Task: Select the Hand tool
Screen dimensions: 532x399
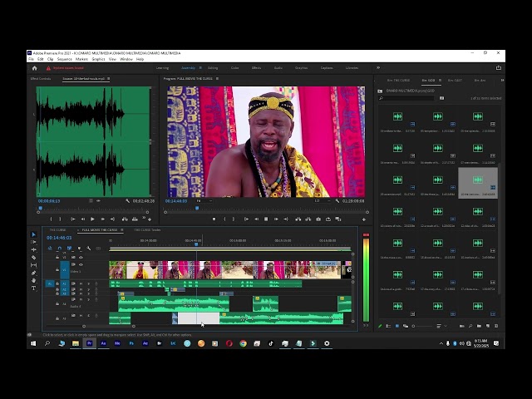Action: [x=33, y=281]
